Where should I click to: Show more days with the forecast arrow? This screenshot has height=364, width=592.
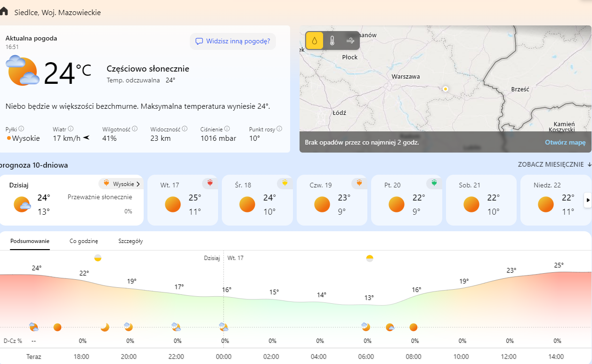pos(588,200)
